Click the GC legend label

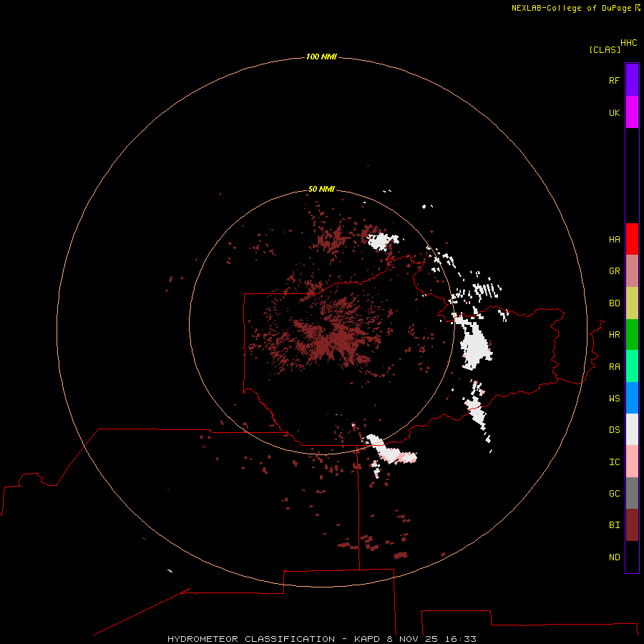click(614, 493)
